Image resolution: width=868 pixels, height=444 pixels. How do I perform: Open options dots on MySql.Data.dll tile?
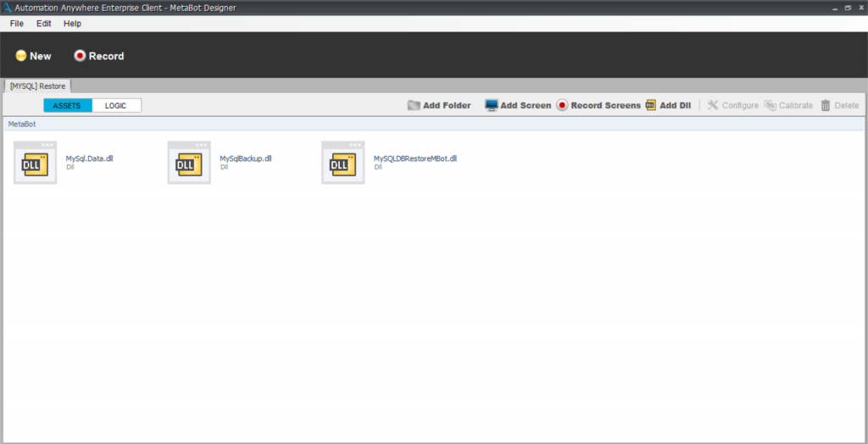(x=47, y=145)
